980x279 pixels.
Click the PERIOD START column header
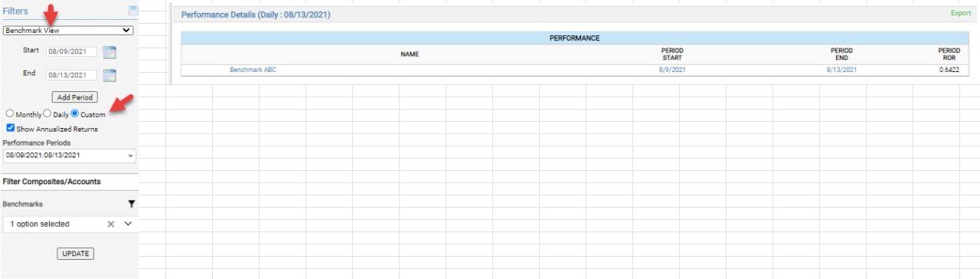click(x=671, y=54)
